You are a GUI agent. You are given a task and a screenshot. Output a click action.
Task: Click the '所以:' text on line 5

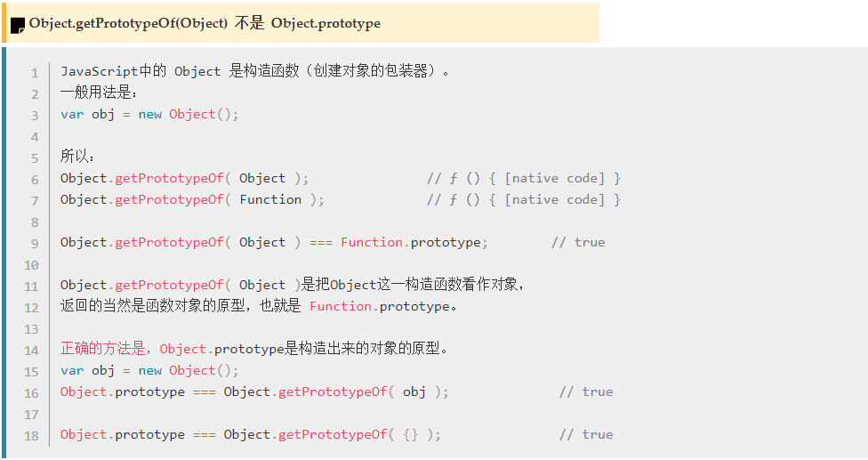pyautogui.click(x=77, y=157)
